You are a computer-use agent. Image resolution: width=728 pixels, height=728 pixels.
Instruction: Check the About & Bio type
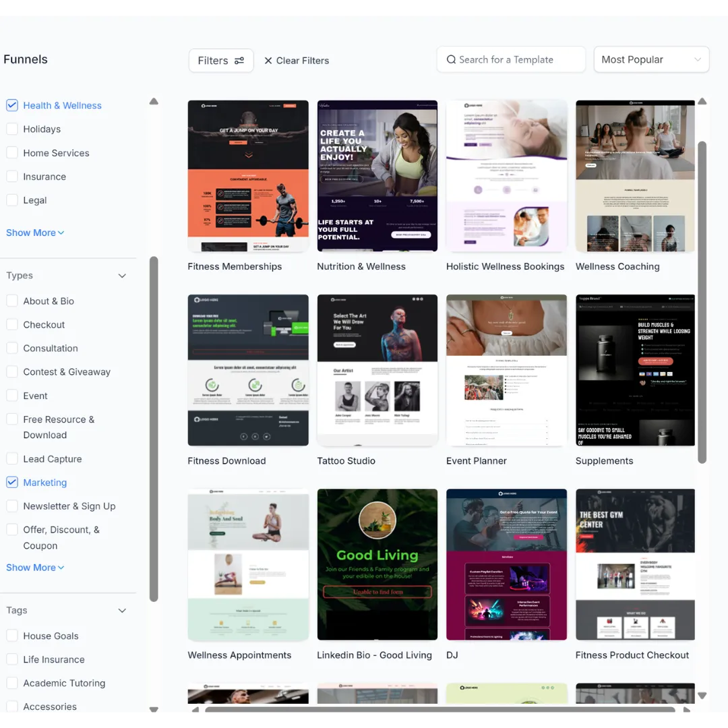coord(12,301)
